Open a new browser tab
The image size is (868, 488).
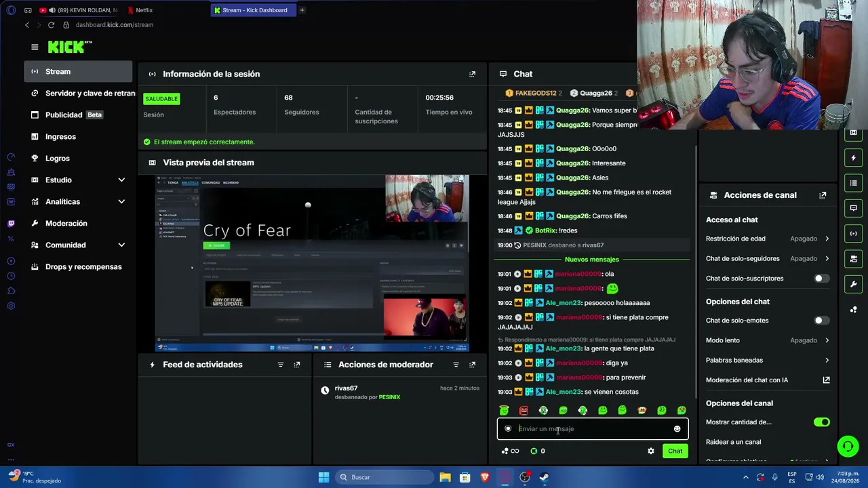tap(302, 10)
